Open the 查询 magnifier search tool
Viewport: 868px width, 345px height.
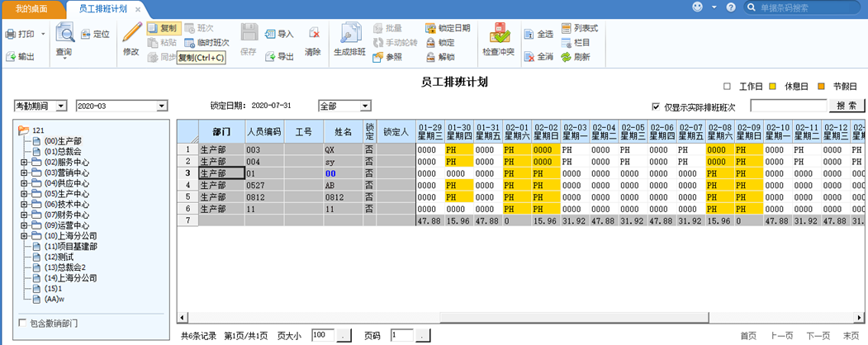pyautogui.click(x=64, y=34)
